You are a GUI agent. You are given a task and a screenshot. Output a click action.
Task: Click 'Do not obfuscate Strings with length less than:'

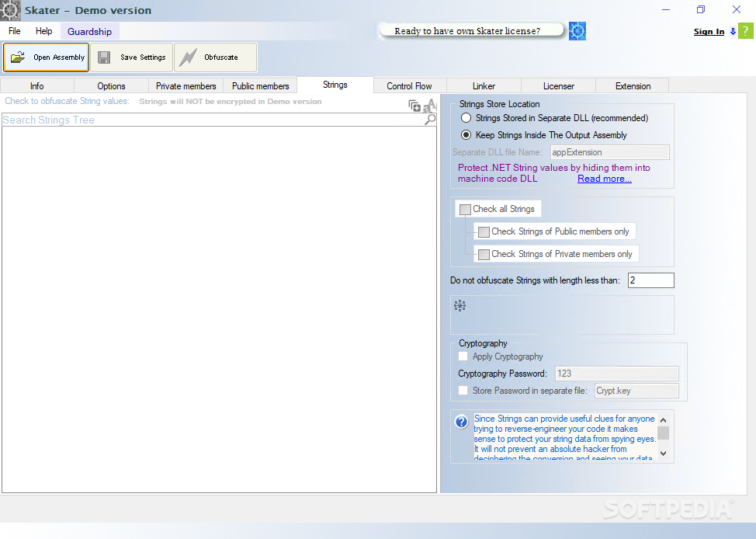pos(535,280)
